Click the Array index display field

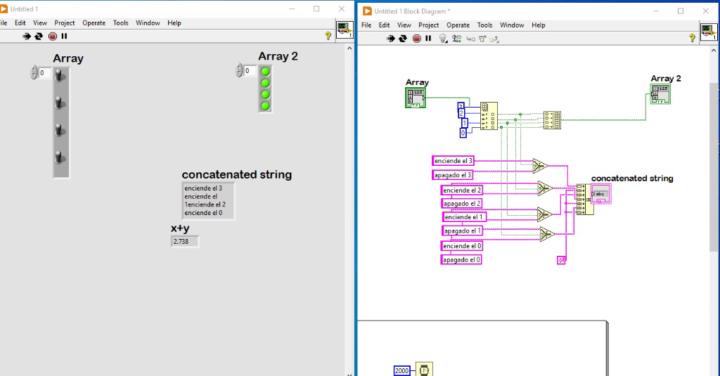coord(45,73)
